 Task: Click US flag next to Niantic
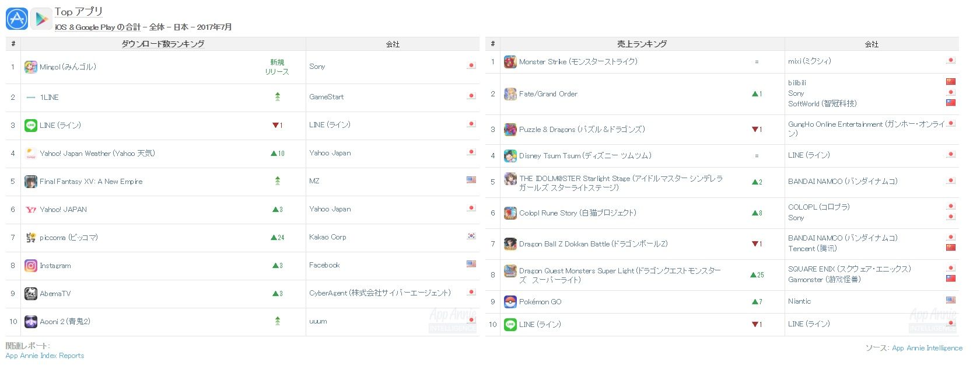coord(951,300)
